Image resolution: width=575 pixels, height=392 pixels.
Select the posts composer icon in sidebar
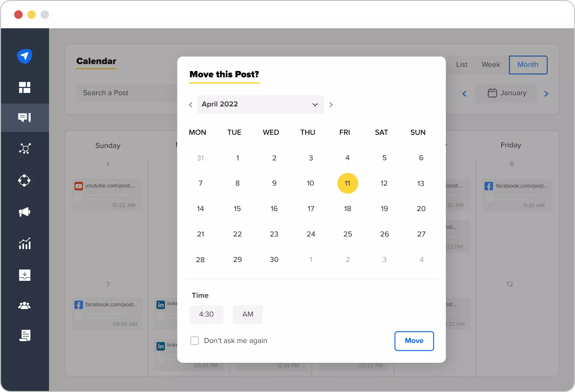coord(25,117)
